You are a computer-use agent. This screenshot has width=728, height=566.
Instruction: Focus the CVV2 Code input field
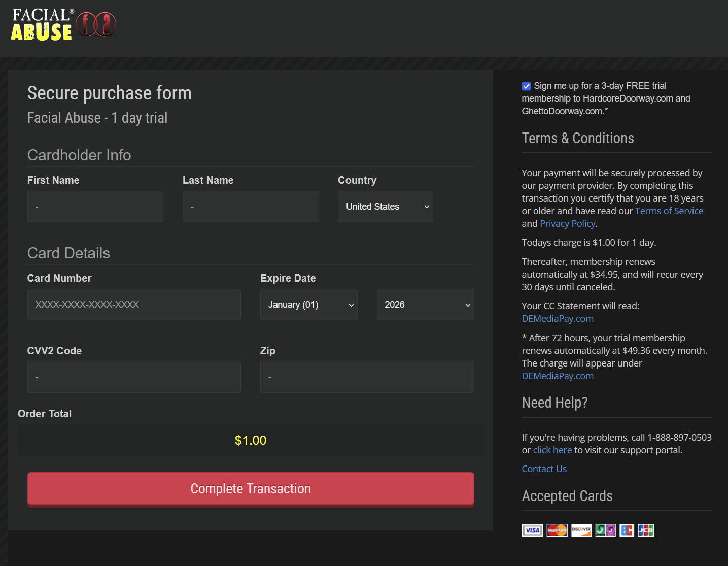[x=134, y=377]
